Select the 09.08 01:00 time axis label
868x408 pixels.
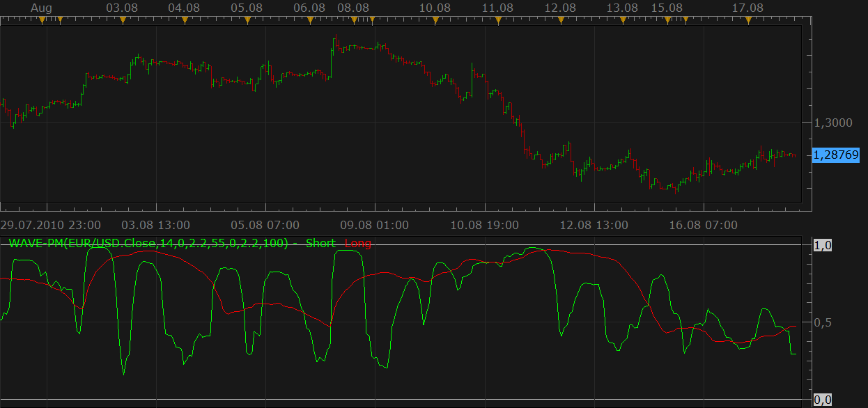(x=373, y=225)
